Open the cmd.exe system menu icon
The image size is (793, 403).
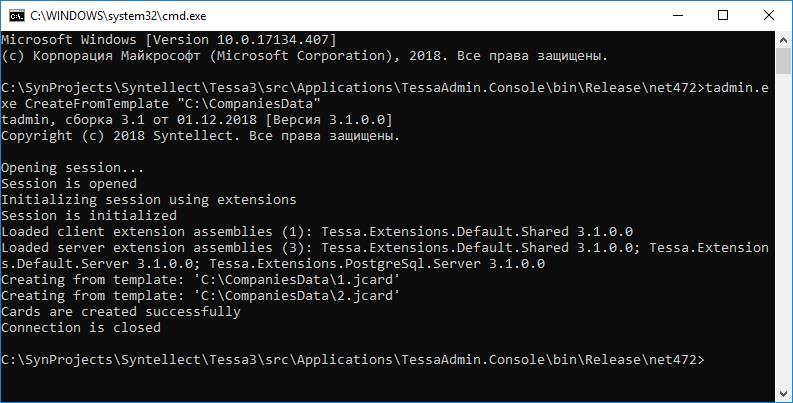pyautogui.click(x=15, y=15)
